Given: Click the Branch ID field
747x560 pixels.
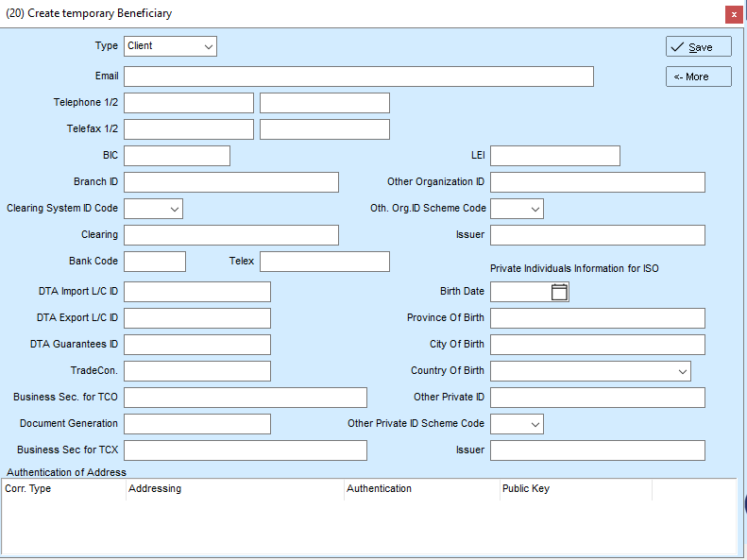Looking at the screenshot, I should 231,182.
